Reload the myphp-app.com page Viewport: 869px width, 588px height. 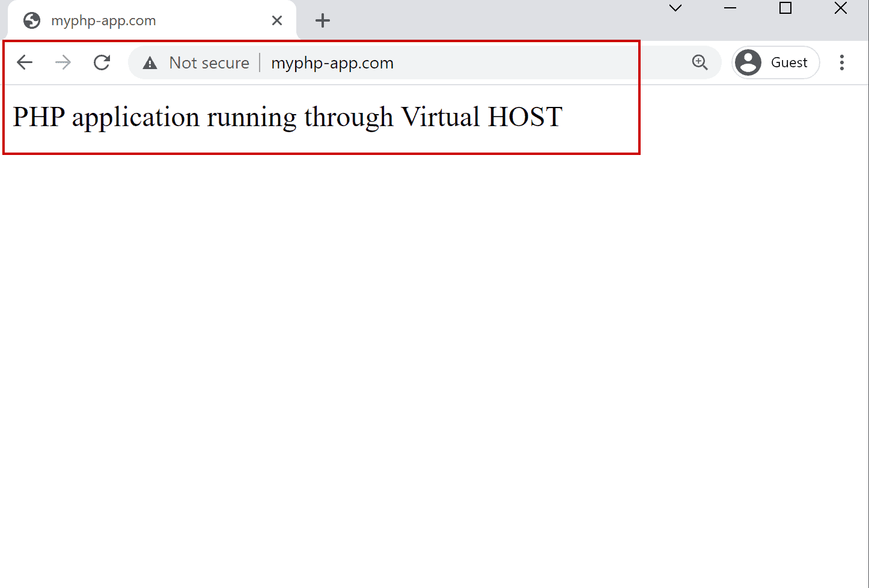102,62
